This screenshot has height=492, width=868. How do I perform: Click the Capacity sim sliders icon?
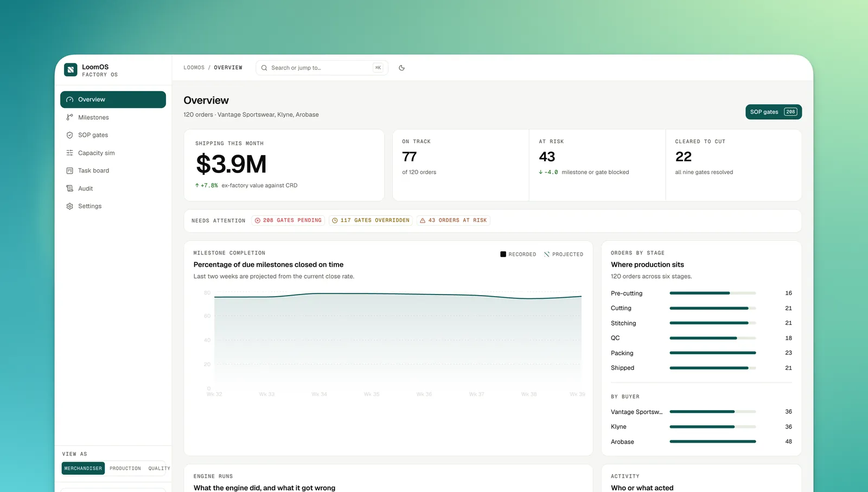pos(69,153)
